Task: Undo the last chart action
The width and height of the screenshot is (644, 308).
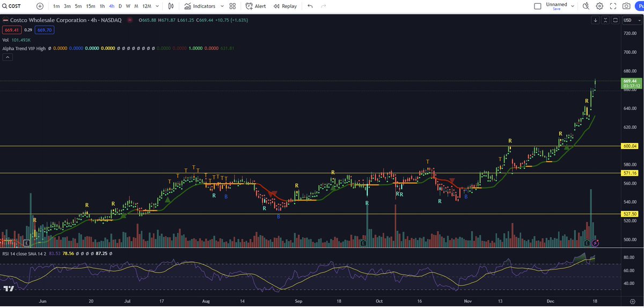Action: pyautogui.click(x=310, y=6)
